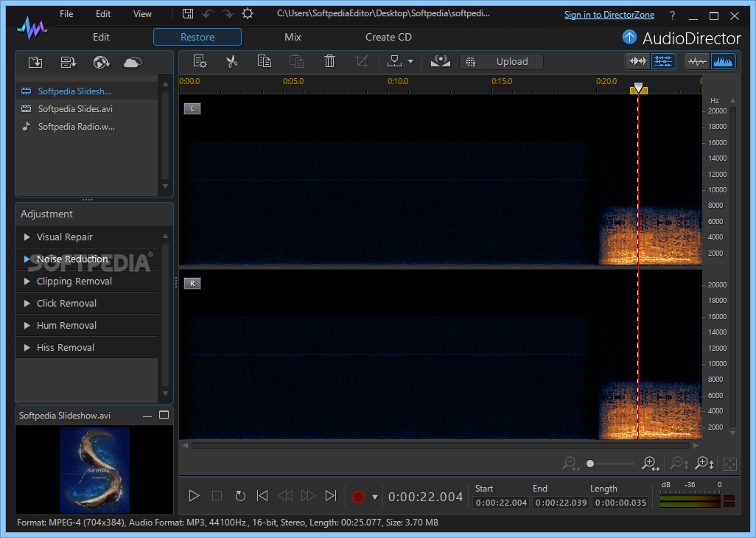Click the horizontal timeline scrollbar
756x538 pixels.
point(441,446)
